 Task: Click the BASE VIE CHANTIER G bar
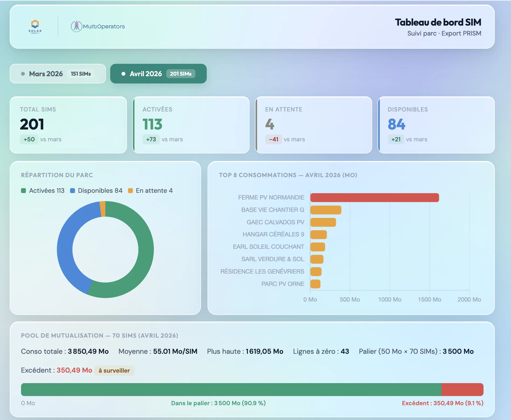(326, 210)
